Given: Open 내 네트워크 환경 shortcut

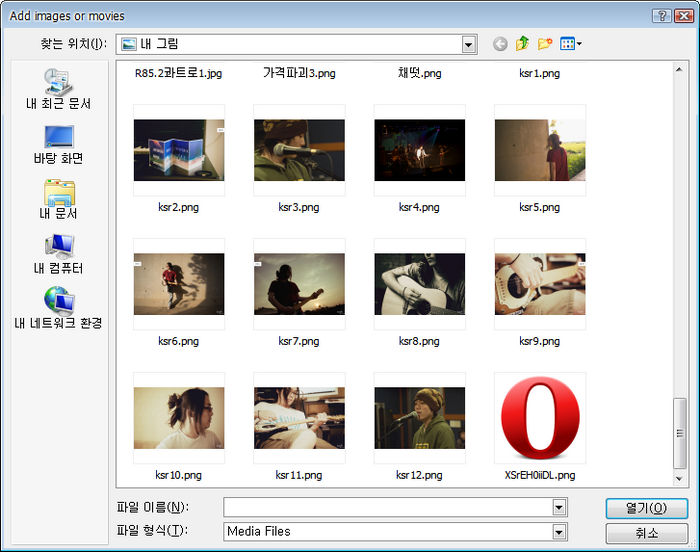Looking at the screenshot, I should coord(58,309).
